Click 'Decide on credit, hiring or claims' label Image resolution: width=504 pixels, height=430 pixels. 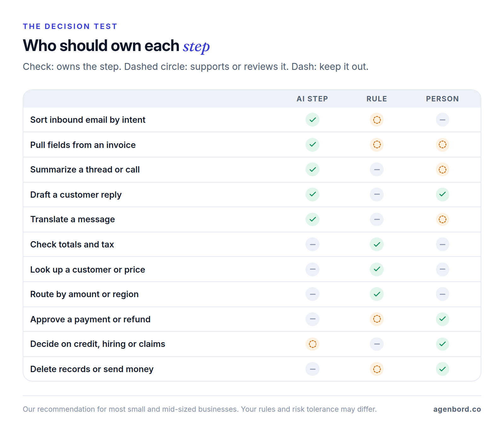click(98, 344)
